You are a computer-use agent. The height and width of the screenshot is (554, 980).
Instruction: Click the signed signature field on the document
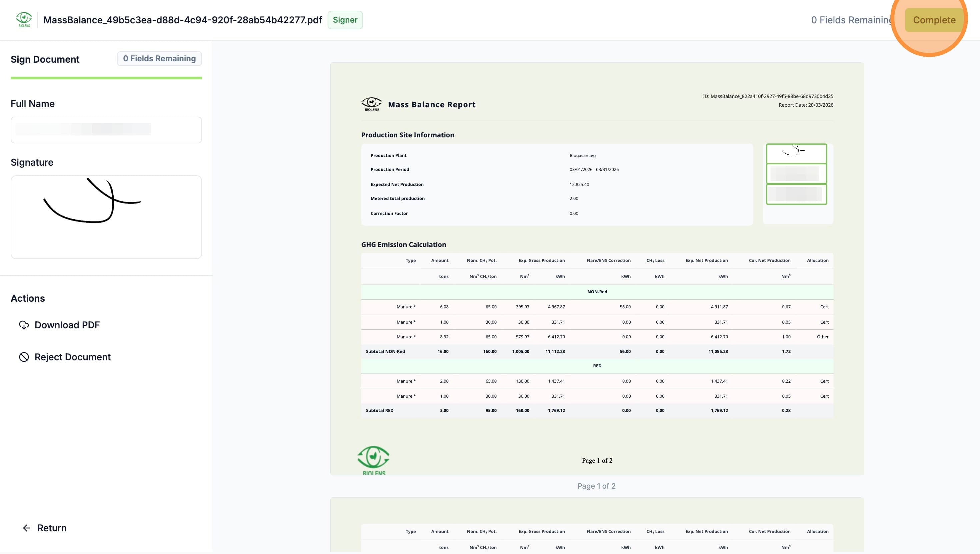pyautogui.click(x=796, y=153)
